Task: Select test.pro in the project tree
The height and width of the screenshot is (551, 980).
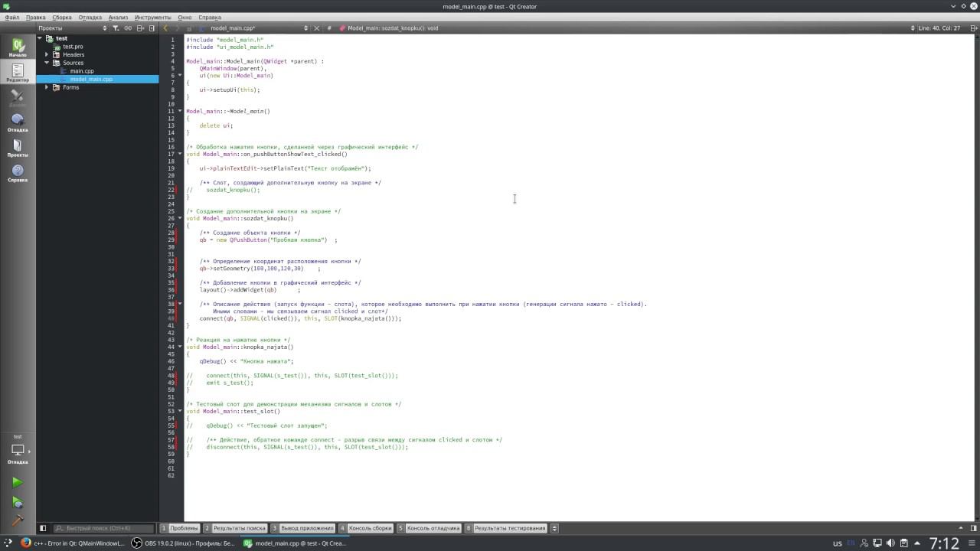Action: tap(73, 47)
